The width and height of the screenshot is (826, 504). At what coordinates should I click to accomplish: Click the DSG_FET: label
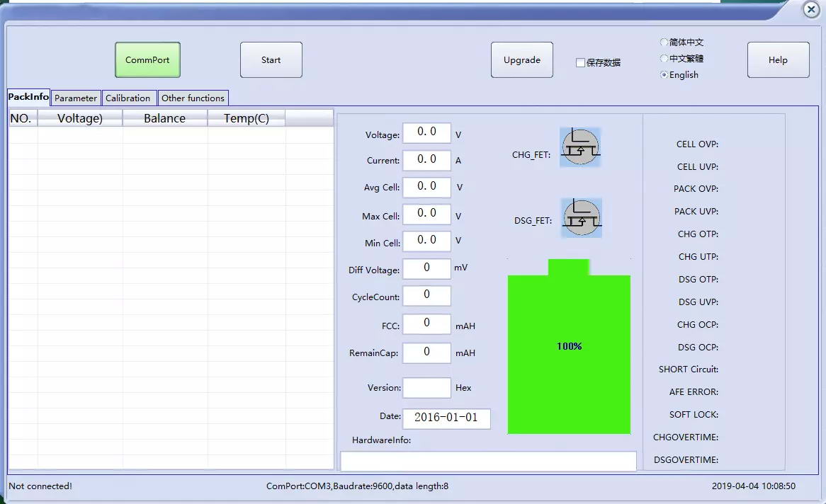pyautogui.click(x=533, y=221)
